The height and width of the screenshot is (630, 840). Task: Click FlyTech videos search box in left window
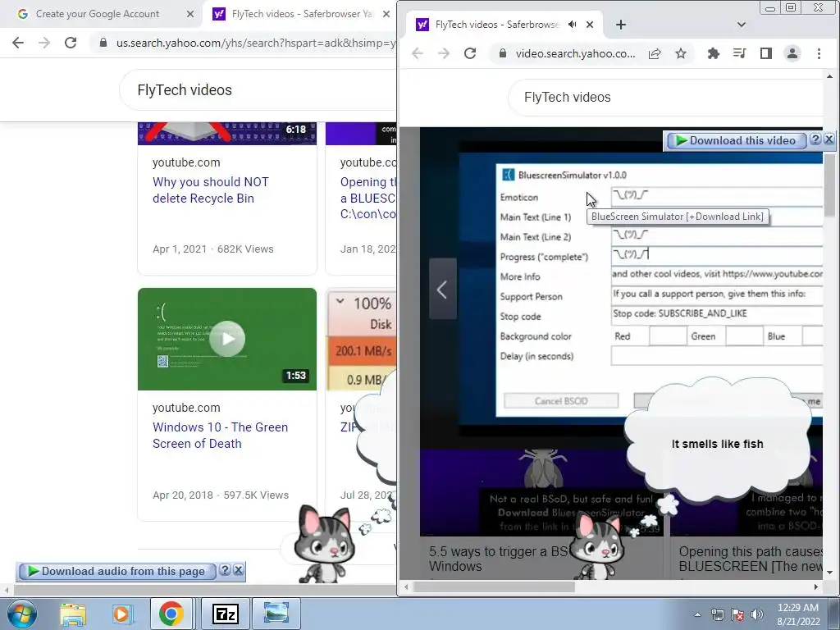[257, 90]
